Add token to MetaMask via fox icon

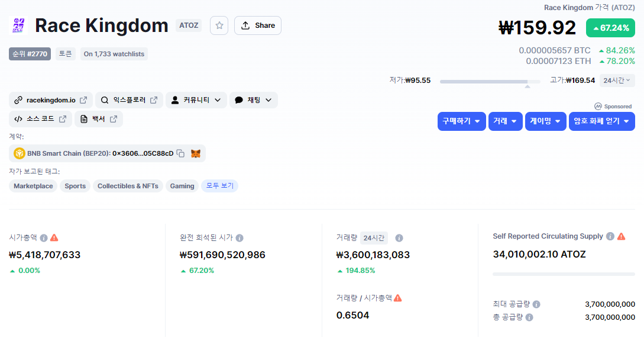point(196,153)
